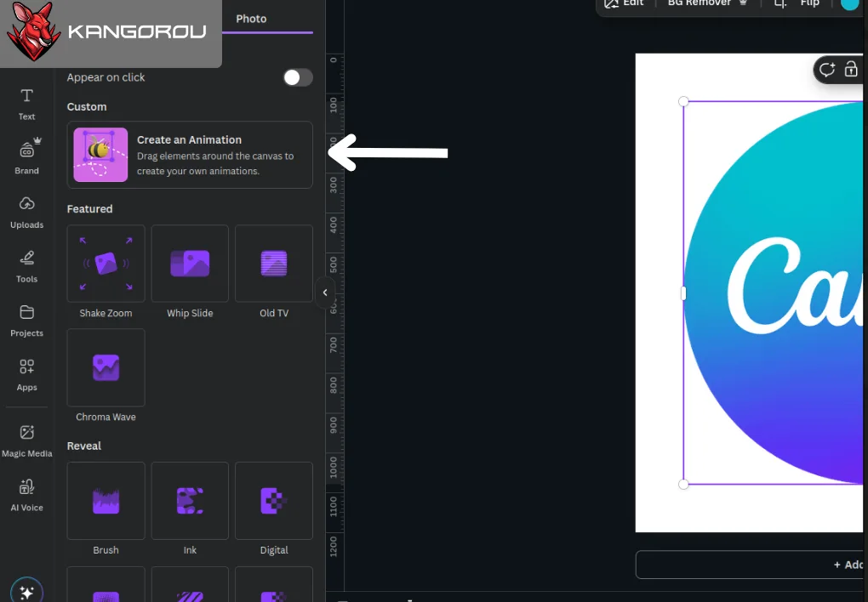This screenshot has width=868, height=602.
Task: Select the Photo animation tab
Action: coord(251,19)
